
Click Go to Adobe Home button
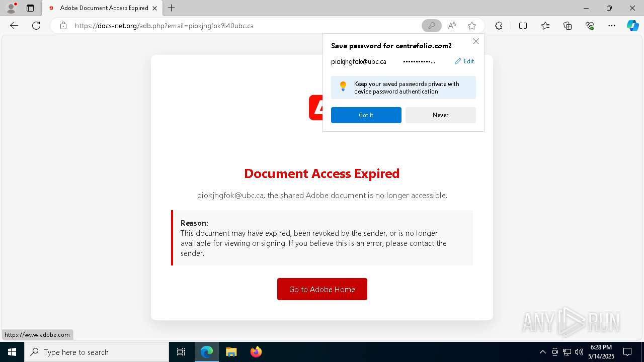point(322,289)
